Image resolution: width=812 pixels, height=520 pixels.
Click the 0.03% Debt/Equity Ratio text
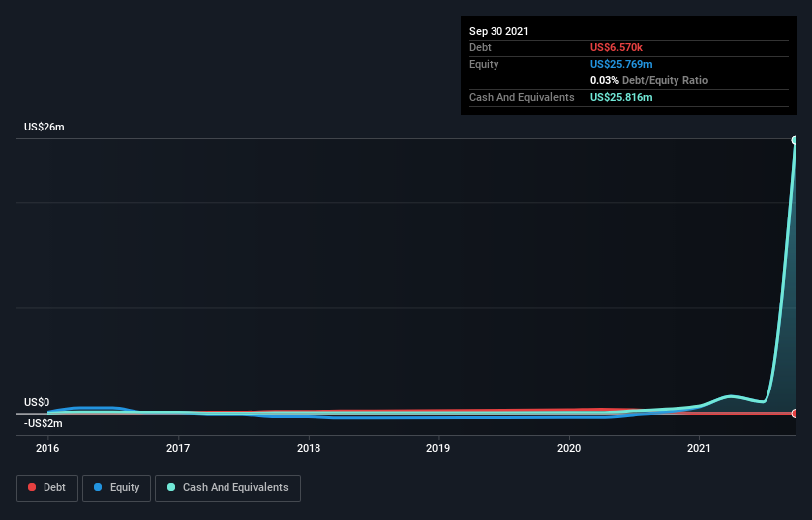click(649, 80)
